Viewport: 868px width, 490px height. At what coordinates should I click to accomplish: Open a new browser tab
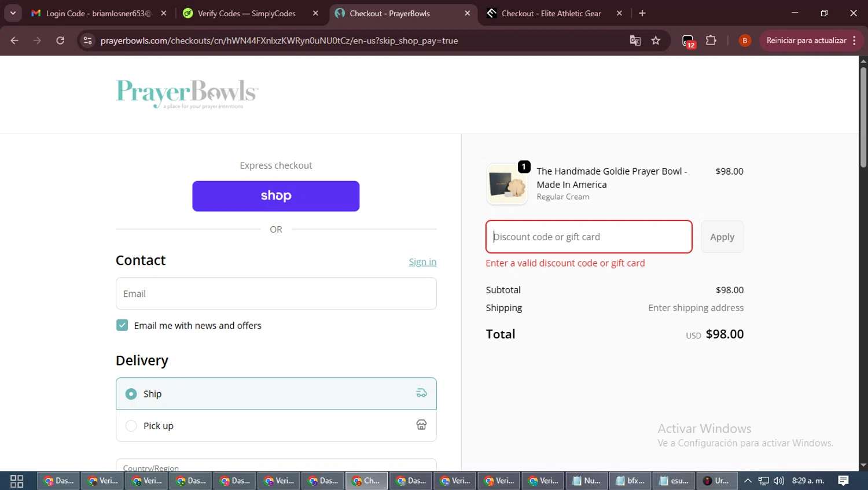[642, 13]
